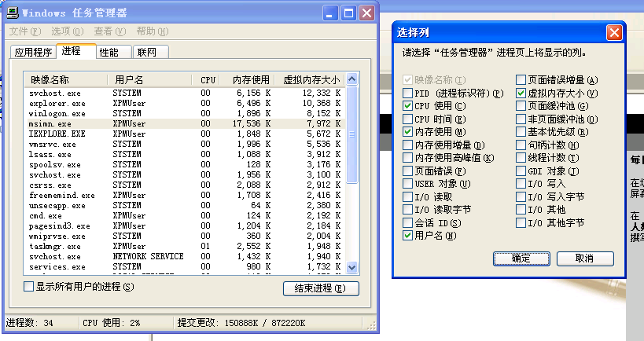Open the 帮助(H) menu
This screenshot has height=341, width=644.
click(x=153, y=31)
